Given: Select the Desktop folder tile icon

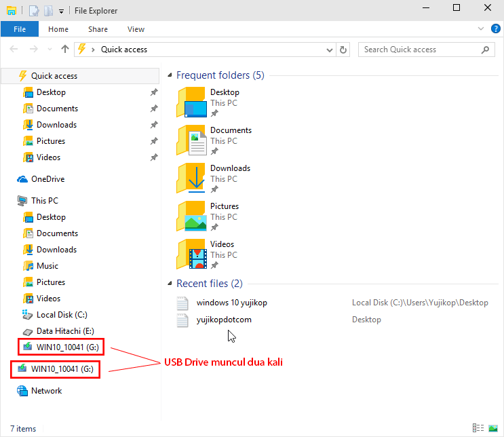Looking at the screenshot, I should tap(191, 102).
